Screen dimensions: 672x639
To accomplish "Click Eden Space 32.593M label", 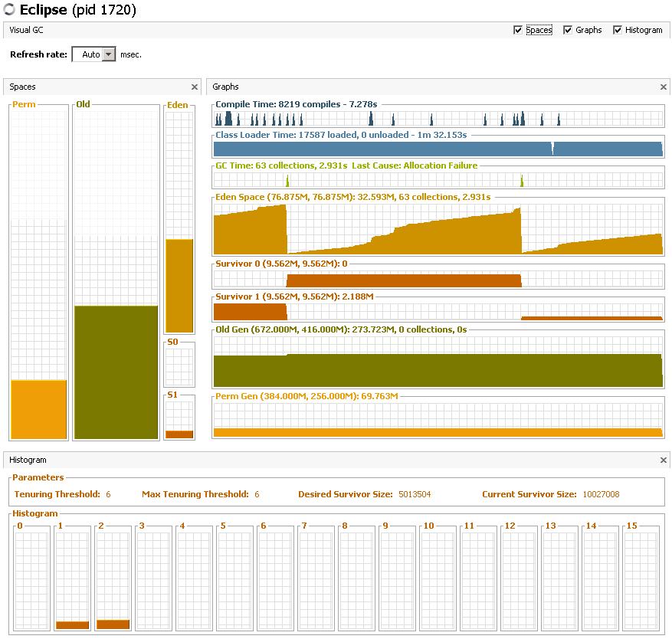I will (352, 197).
